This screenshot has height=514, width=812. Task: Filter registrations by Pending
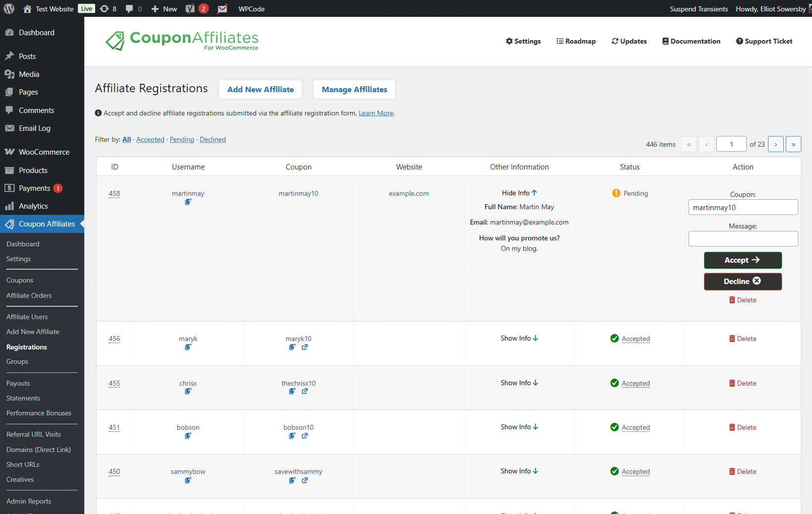point(182,140)
